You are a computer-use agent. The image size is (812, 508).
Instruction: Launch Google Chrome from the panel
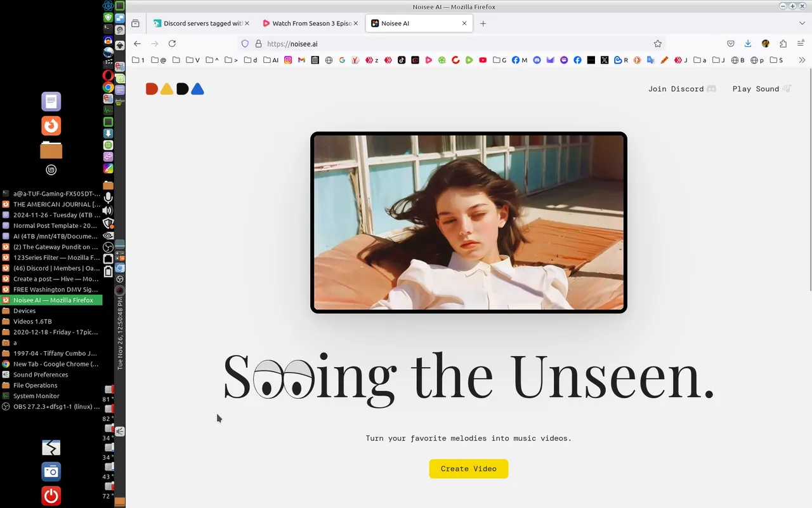pos(108,87)
